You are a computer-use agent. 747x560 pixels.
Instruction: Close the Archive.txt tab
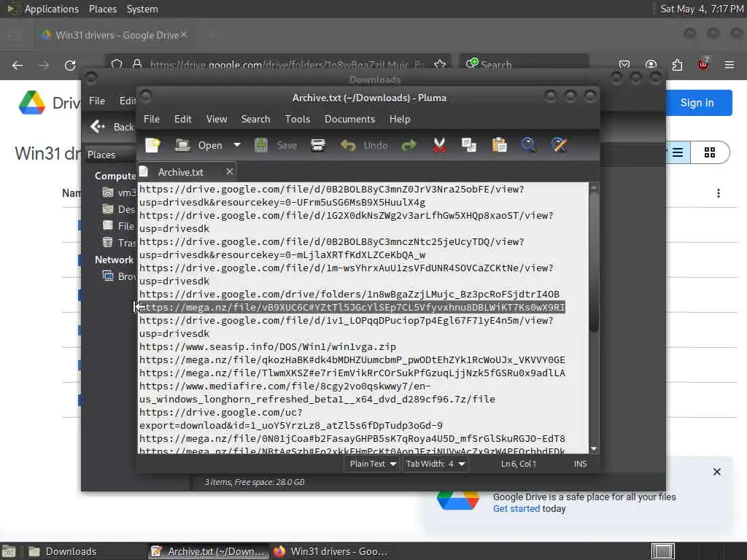coord(230,171)
